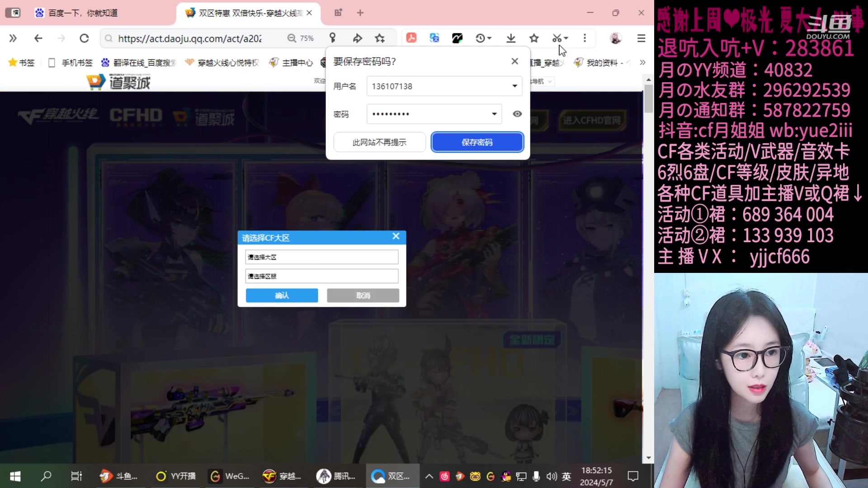Viewport: 868px width, 488px height.
Task: Close the save password popup
Action: coord(514,61)
